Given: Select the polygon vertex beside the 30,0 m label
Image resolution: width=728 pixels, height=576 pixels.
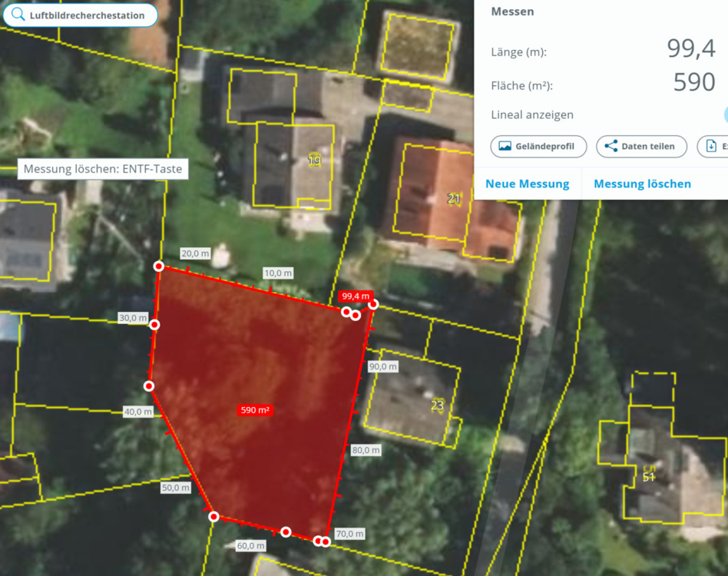Looking at the screenshot, I should click(x=154, y=325).
